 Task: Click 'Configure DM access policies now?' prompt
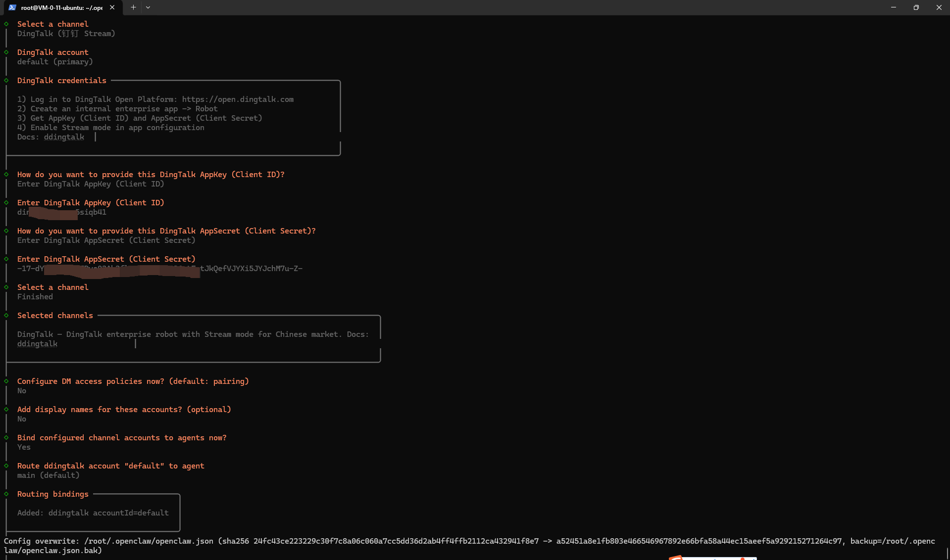point(133,381)
